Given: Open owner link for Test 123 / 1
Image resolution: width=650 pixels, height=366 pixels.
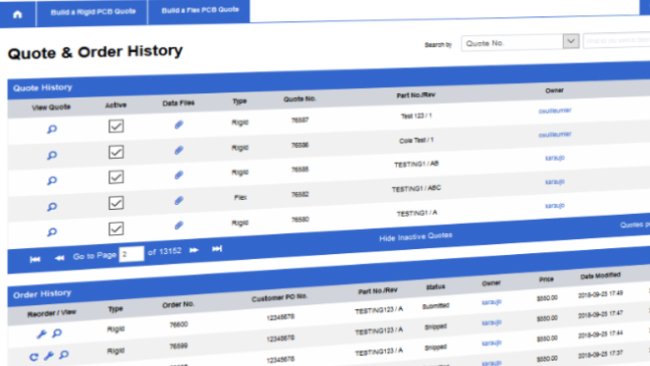Looking at the screenshot, I should coord(555,111).
